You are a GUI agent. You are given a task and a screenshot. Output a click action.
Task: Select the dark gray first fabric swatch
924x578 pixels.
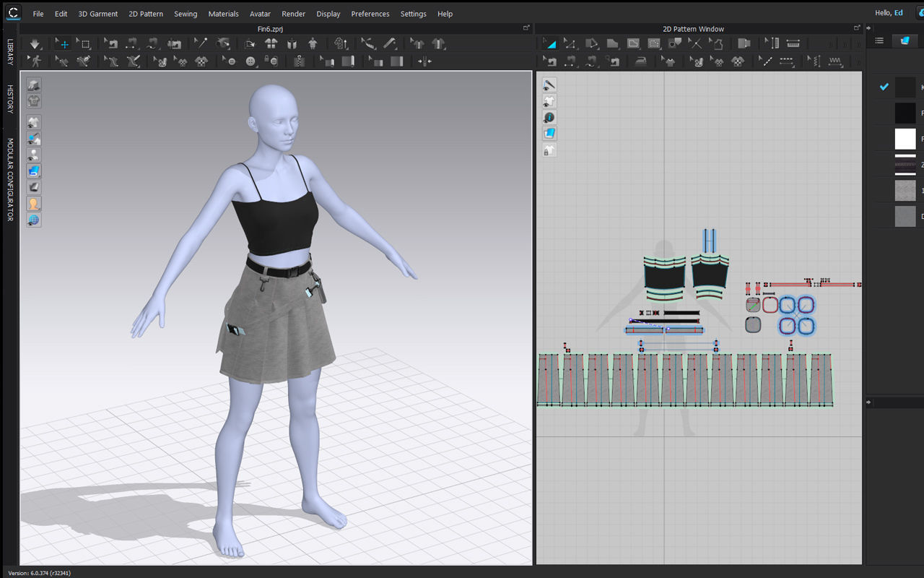click(x=905, y=87)
